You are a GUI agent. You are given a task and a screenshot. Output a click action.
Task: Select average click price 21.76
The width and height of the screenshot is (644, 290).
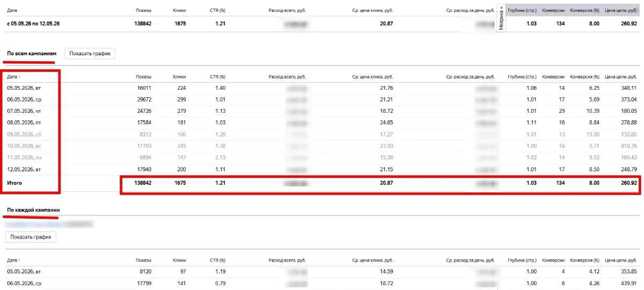tap(387, 88)
